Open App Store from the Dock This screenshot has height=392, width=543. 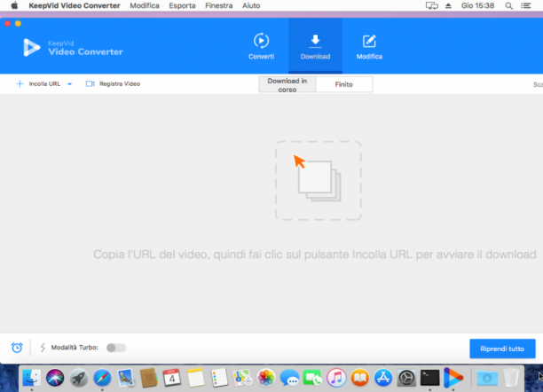pos(383,378)
